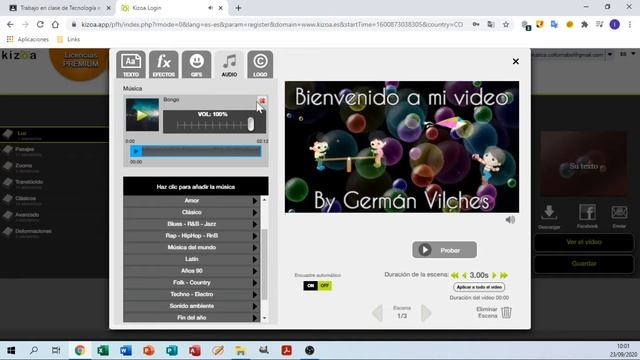Adjust the VOL 100% slider handle
Screen dimensions: 640x360
tap(251, 124)
